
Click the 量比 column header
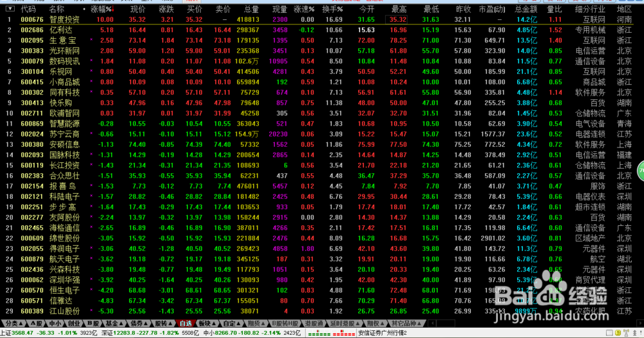coord(554,8)
